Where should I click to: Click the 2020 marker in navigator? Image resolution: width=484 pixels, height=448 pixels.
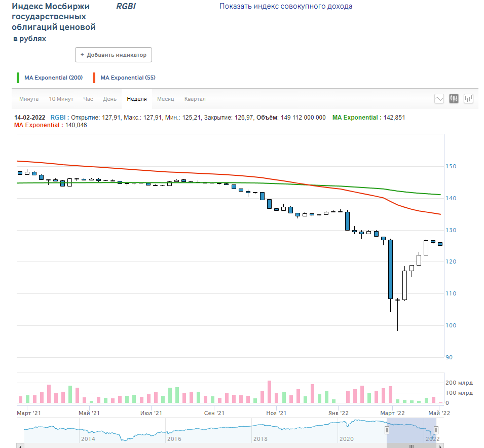pyautogui.click(x=346, y=439)
